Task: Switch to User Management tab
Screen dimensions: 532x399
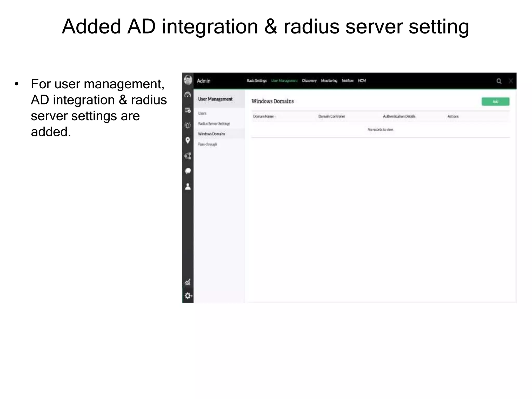Action: coord(284,81)
